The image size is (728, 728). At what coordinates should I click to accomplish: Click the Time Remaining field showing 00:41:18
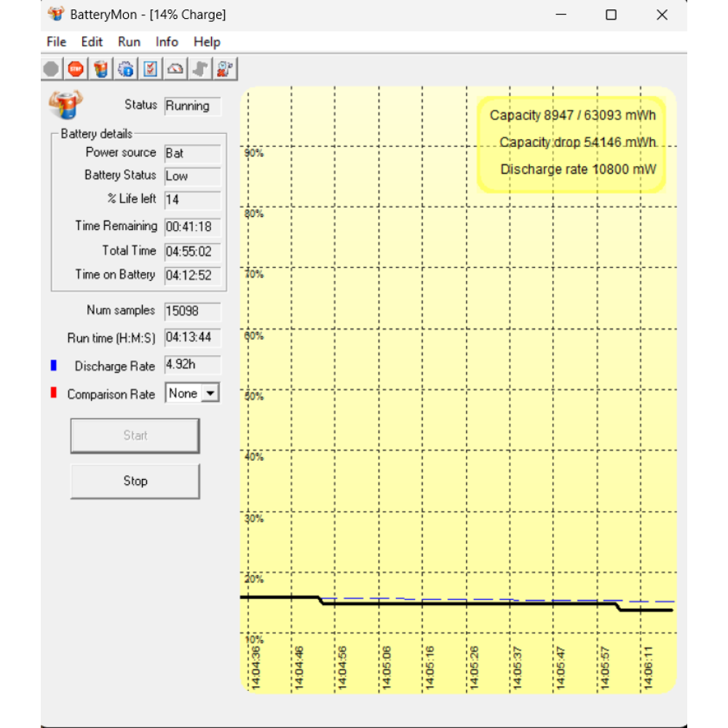tap(192, 227)
